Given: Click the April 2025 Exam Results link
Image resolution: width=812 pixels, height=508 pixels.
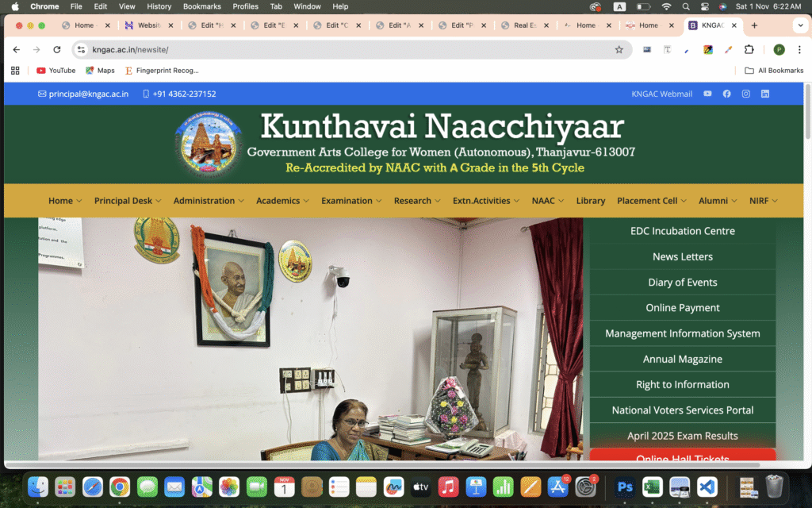Looking at the screenshot, I should point(683,436).
